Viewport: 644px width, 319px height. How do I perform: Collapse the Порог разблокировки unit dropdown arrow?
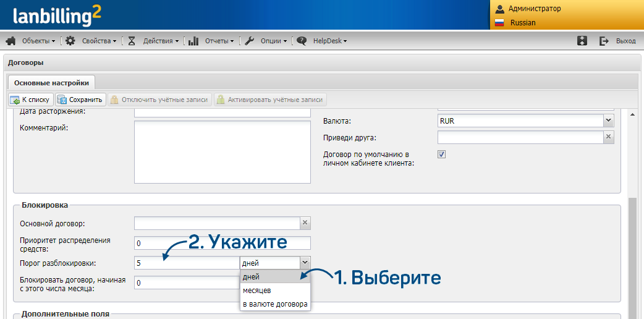[x=305, y=263]
